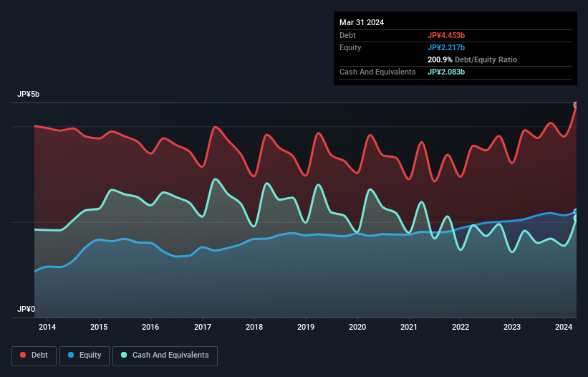Select the blue Equity endpoint marker on chart
The width and height of the screenshot is (588, 377).
[576, 211]
